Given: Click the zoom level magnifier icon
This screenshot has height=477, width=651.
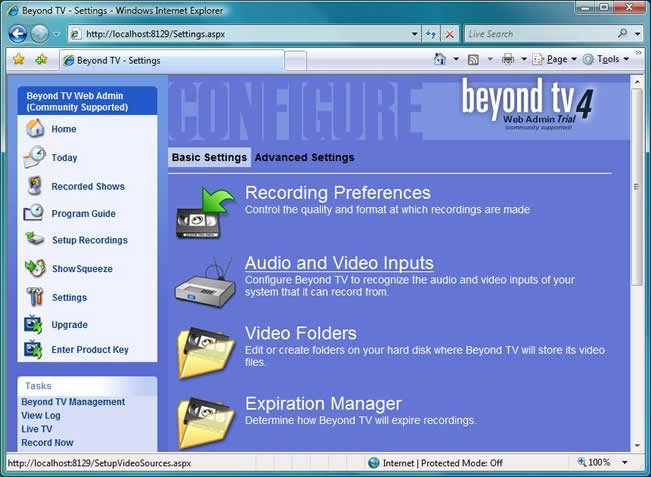Looking at the screenshot, I should pyautogui.click(x=582, y=462).
